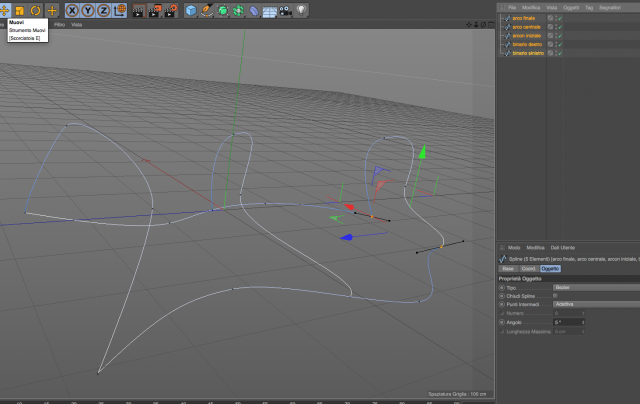Toggle the Z axis lock
This screenshot has width=640, height=404.
pyautogui.click(x=104, y=10)
